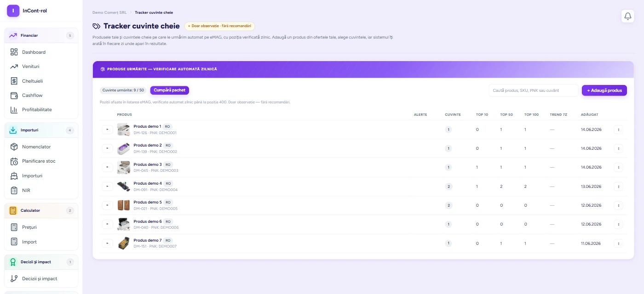644x294 pixels.
Task: Expand Produs demo 4 row
Action: [x=107, y=187]
